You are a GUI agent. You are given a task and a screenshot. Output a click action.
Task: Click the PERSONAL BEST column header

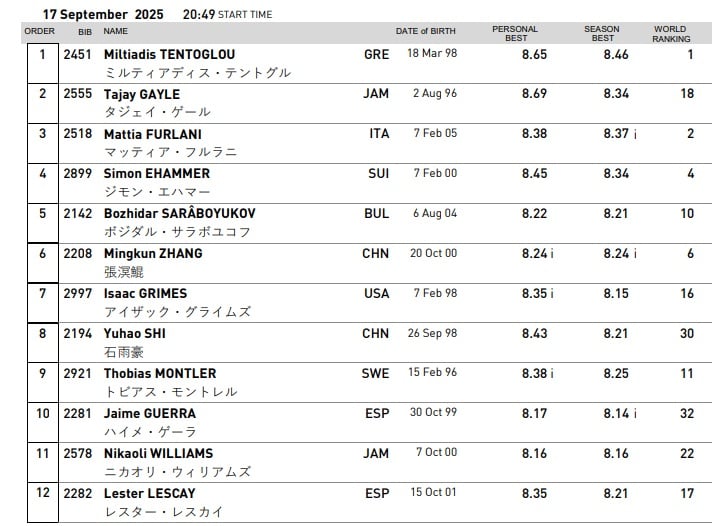tap(515, 33)
